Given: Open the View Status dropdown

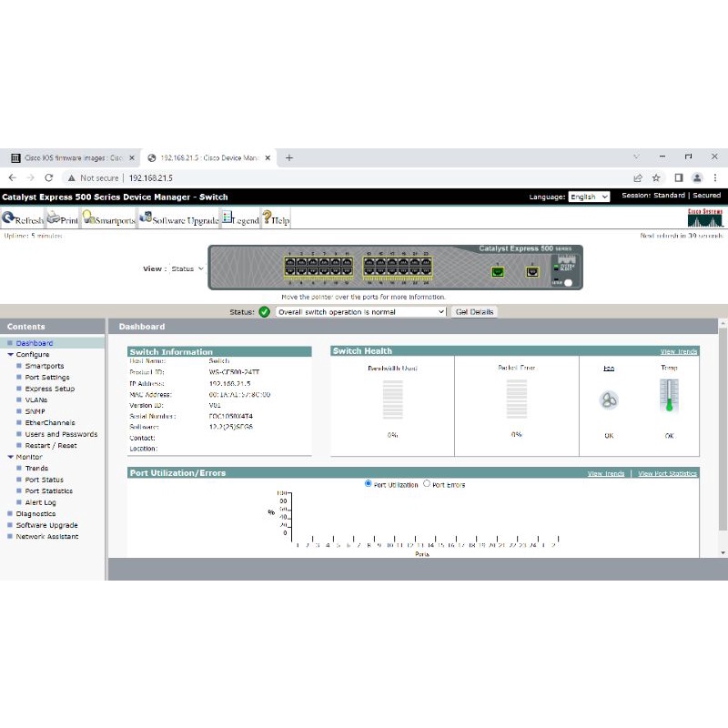Looking at the screenshot, I should (187, 268).
